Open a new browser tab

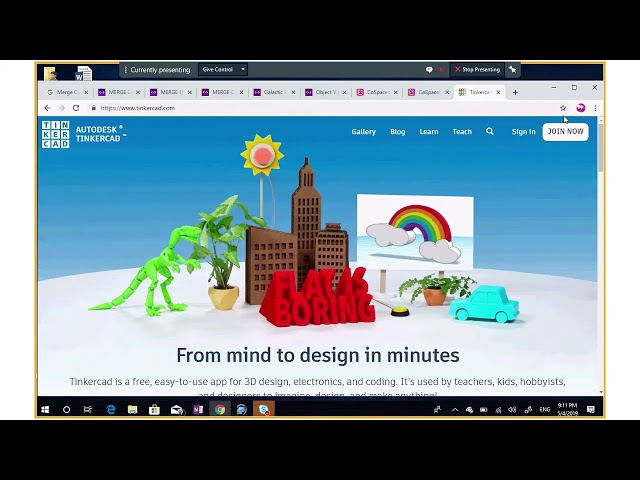click(515, 92)
